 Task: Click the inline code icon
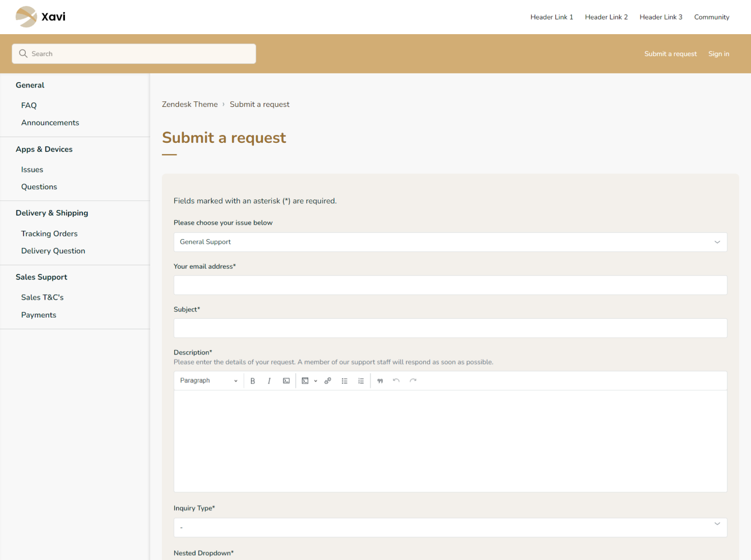click(286, 381)
